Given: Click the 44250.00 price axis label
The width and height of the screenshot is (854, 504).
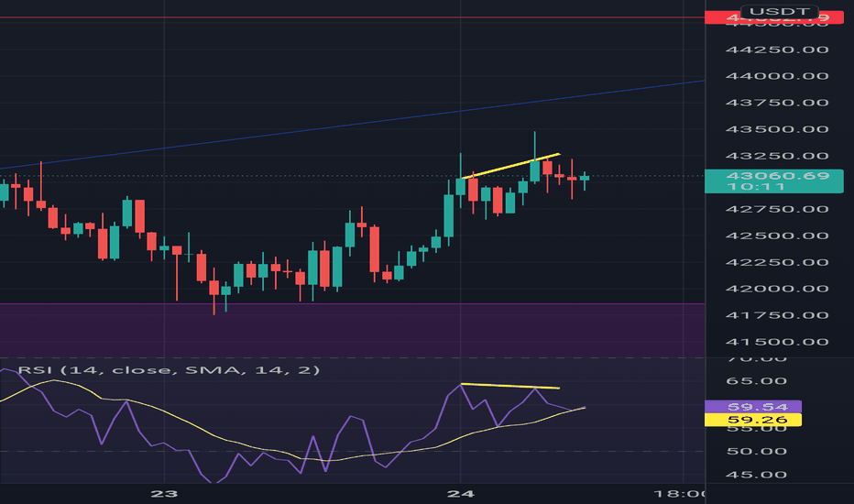Looking at the screenshot, I should pyautogui.click(x=777, y=49).
